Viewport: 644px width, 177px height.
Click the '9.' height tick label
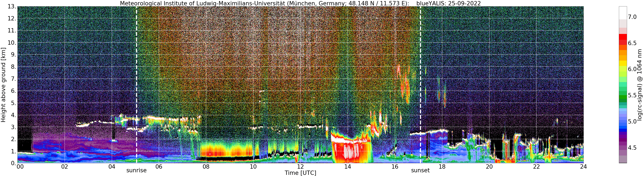coord(14,55)
